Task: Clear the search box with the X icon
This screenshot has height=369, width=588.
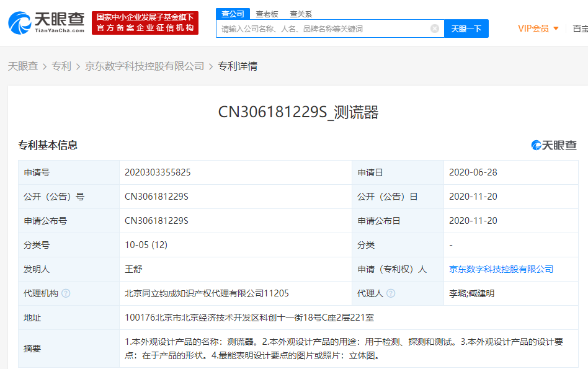Action: pos(435,29)
